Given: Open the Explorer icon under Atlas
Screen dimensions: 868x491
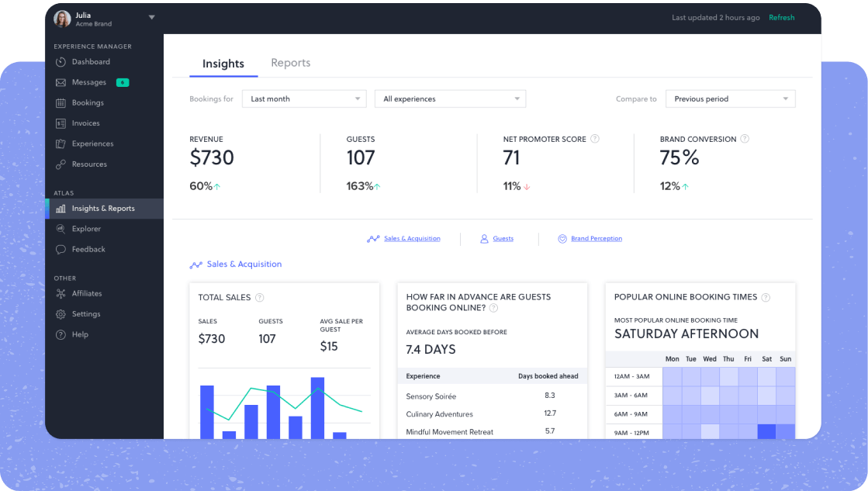Looking at the screenshot, I should (x=61, y=229).
